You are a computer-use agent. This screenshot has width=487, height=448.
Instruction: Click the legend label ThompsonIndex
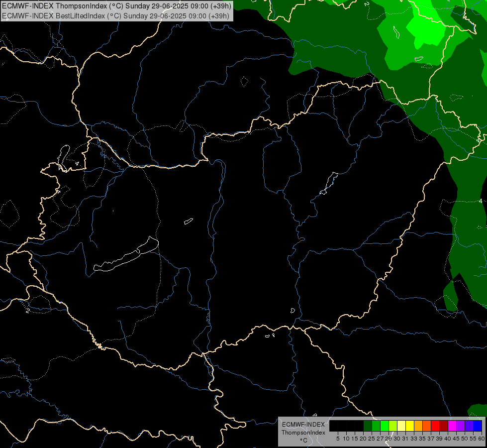coord(303,433)
